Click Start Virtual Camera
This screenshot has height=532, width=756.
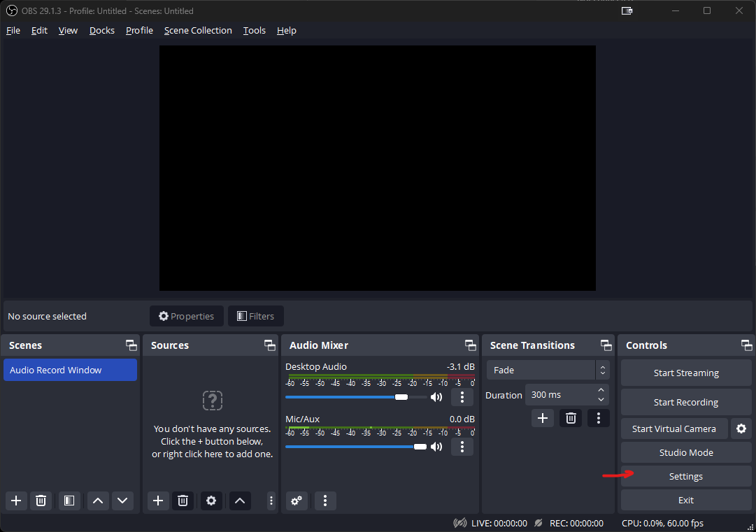674,429
